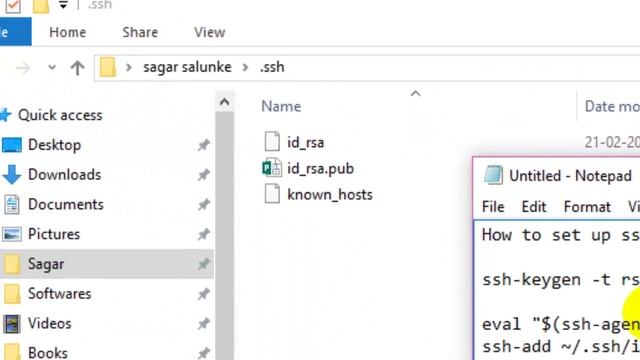Select the Sagar folder in sidebar
Image resolution: width=640 pixels, height=360 pixels.
(x=107, y=264)
